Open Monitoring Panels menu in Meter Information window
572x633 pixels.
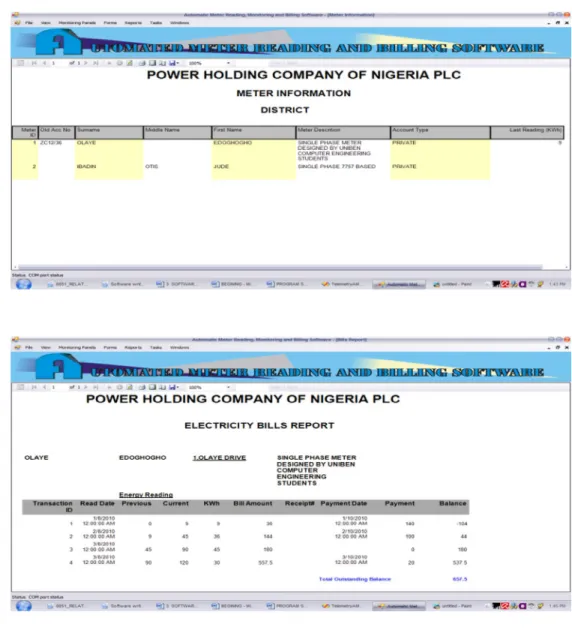coord(77,23)
